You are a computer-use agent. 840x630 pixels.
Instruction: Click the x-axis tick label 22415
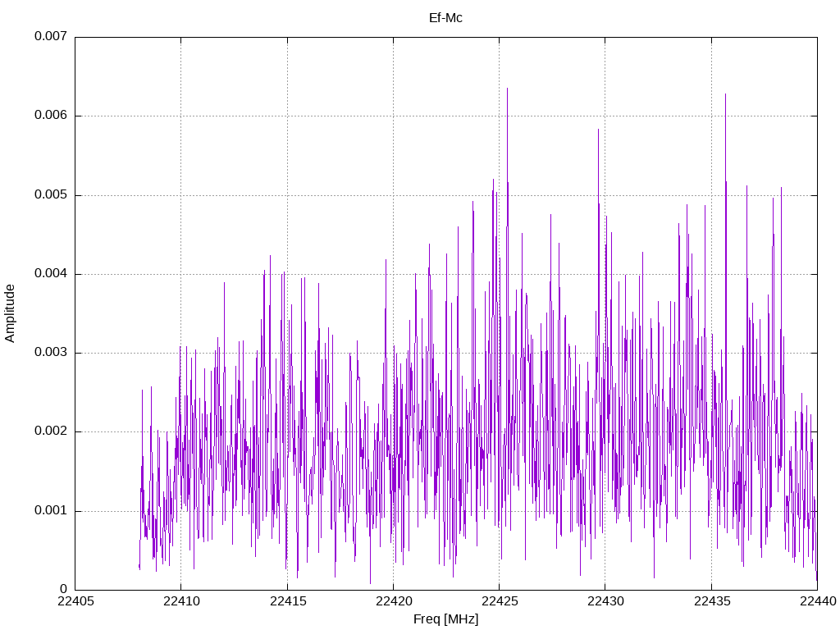(288, 601)
